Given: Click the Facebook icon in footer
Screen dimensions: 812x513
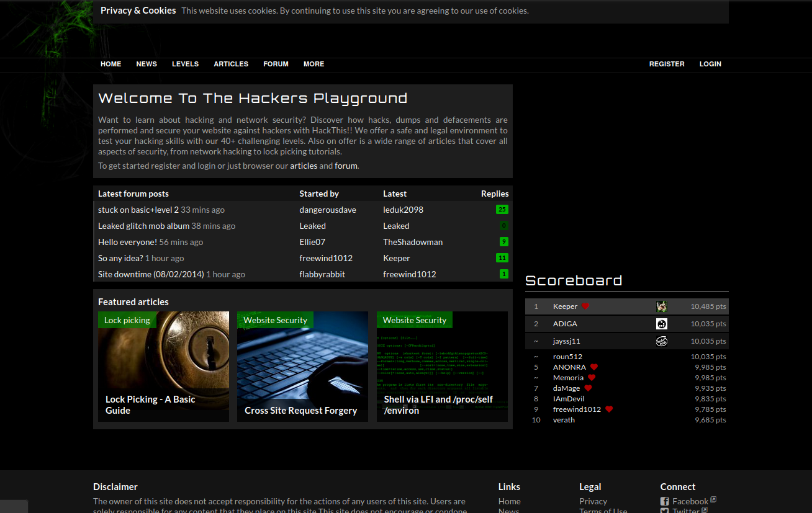Looking at the screenshot, I should tap(664, 502).
